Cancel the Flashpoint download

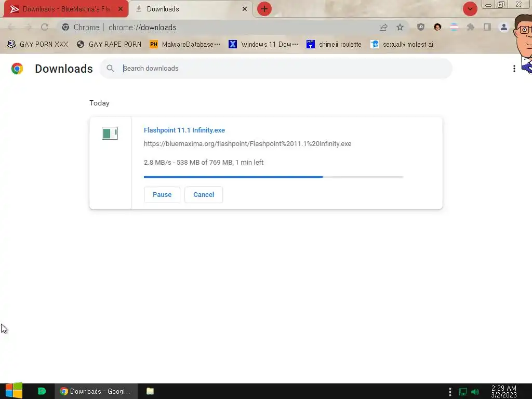click(x=204, y=195)
